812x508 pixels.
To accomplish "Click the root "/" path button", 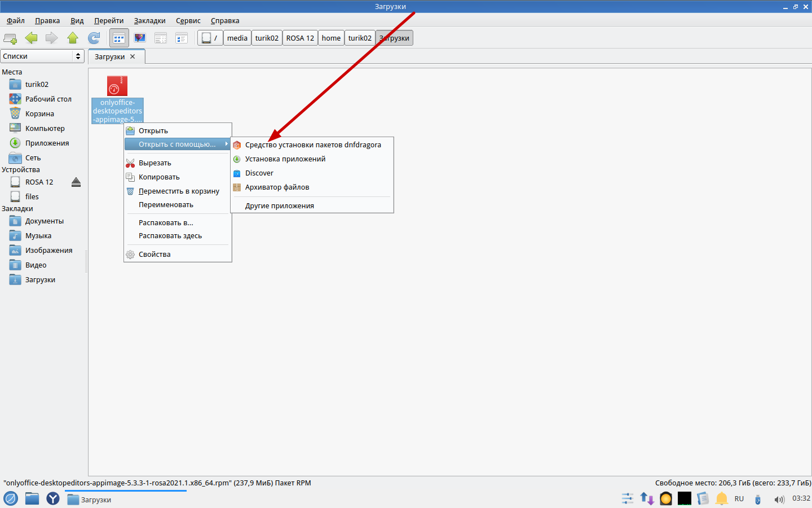I will (210, 38).
